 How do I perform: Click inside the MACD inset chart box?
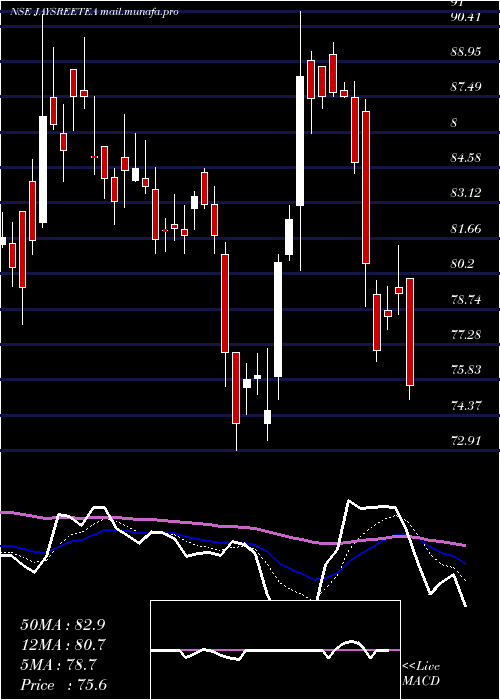click(275, 650)
